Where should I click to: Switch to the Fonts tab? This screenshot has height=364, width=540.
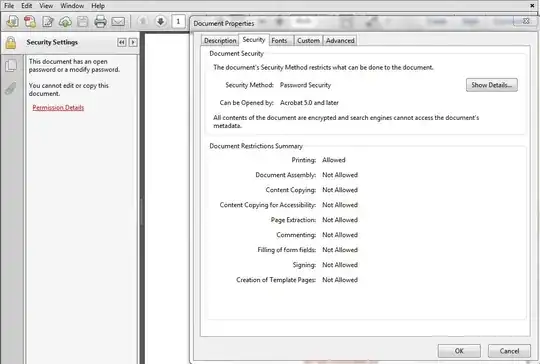click(x=279, y=41)
